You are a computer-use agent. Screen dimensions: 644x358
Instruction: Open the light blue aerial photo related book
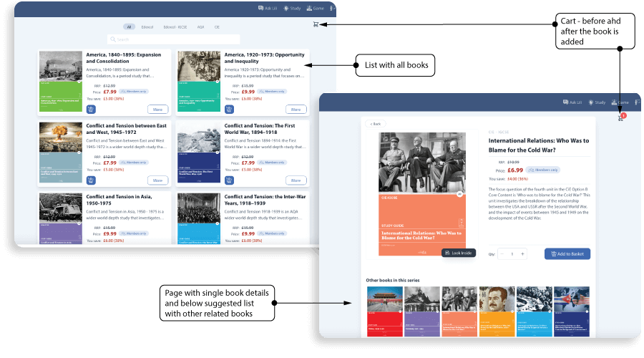tap(535, 311)
